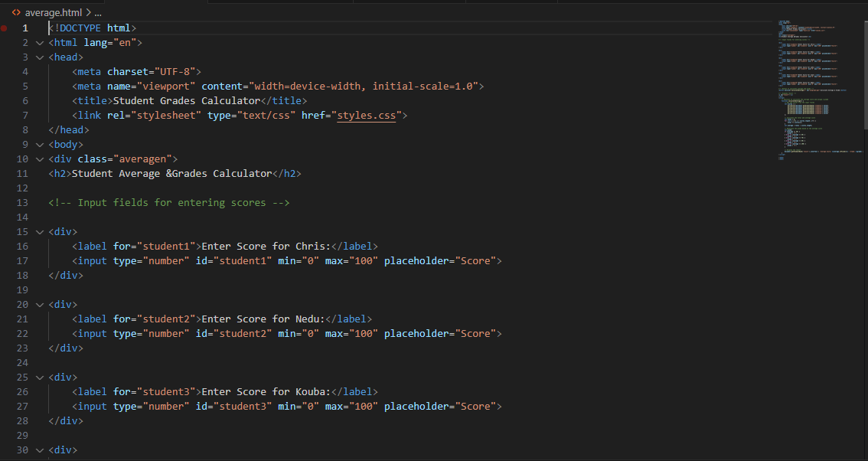The image size is (868, 461).
Task: Fold the div block on line 20
Action: pyautogui.click(x=39, y=305)
